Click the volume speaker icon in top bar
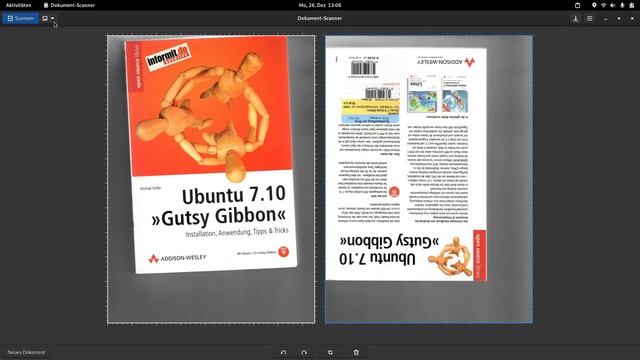Viewport: 640px width, 360px height. 612,5
